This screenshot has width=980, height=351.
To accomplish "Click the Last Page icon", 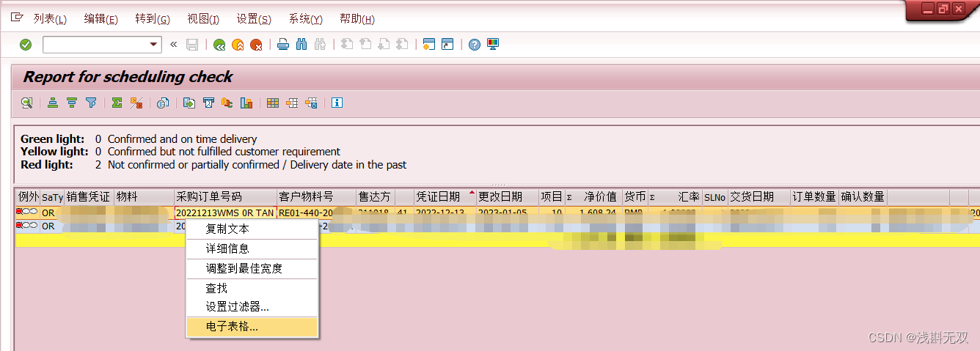I will click(401, 45).
